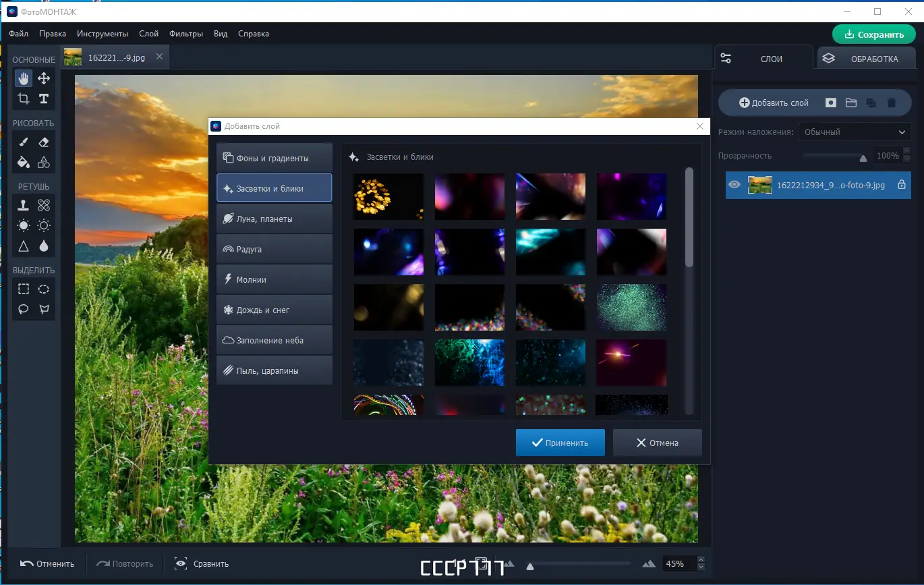The width and height of the screenshot is (924, 585).
Task: Click the Добавить слой button
Action: tap(774, 103)
